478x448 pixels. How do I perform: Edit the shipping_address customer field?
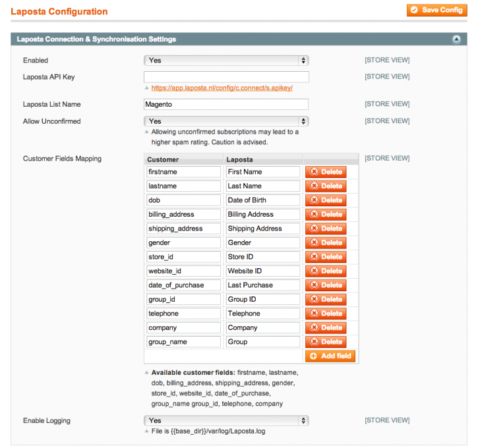pyautogui.click(x=183, y=229)
